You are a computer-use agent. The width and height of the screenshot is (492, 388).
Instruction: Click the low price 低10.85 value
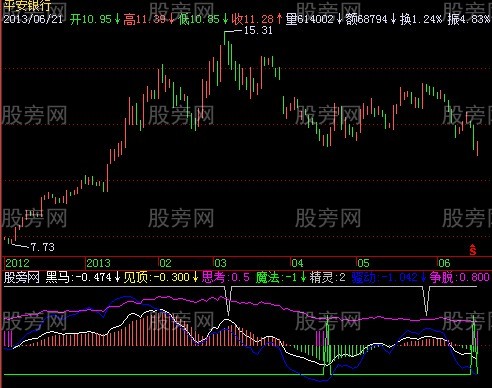(199, 19)
